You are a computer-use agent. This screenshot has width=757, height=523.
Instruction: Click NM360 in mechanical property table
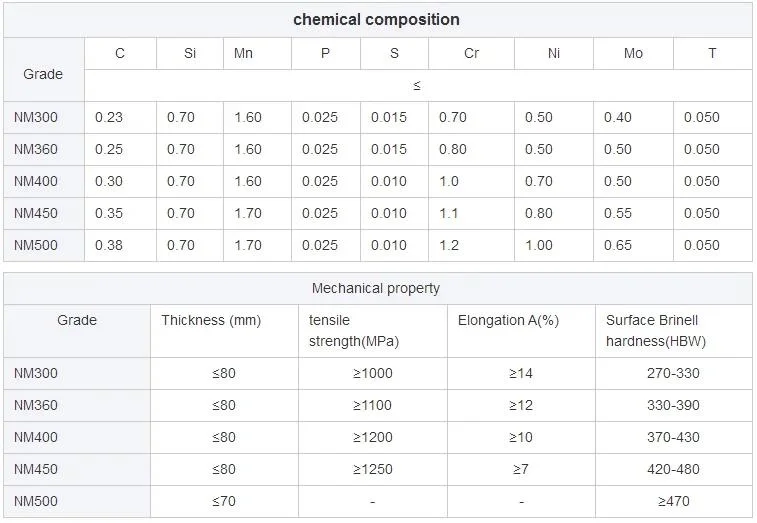37,405
